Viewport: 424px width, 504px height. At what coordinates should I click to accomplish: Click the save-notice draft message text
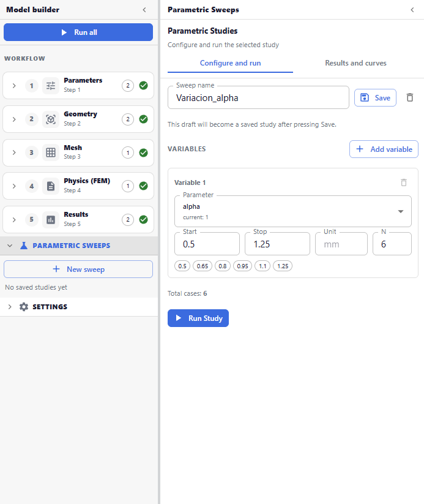pos(252,124)
